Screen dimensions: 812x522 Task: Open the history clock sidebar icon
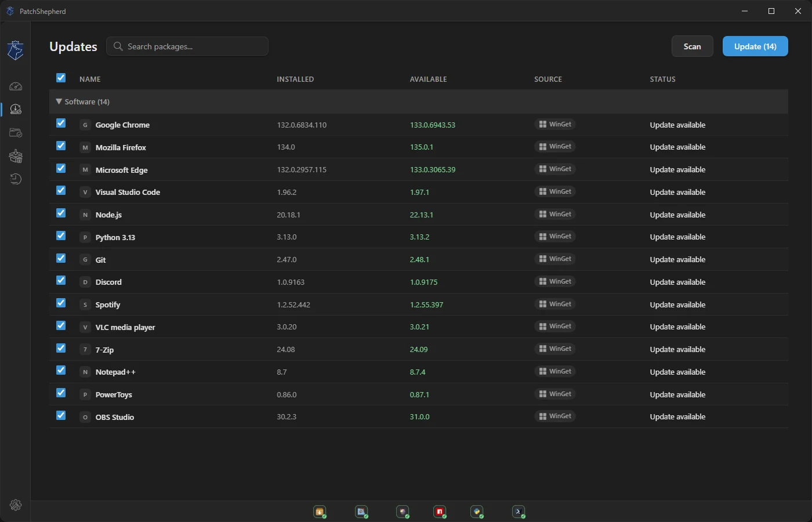(16, 179)
